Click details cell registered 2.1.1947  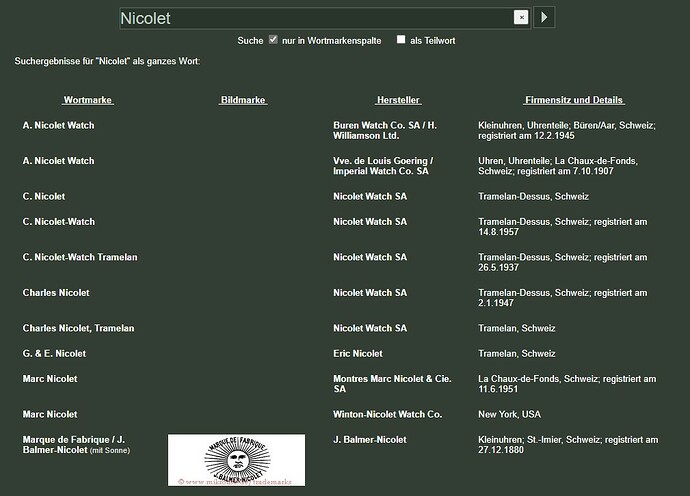[x=563, y=298]
